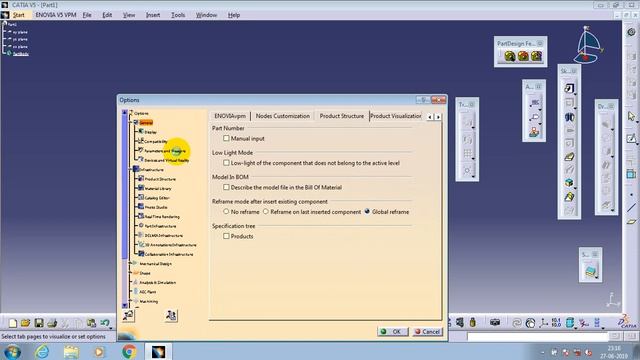This screenshot has width=640, height=360.
Task: Collapse the General node expander
Action: pyautogui.click(x=131, y=122)
